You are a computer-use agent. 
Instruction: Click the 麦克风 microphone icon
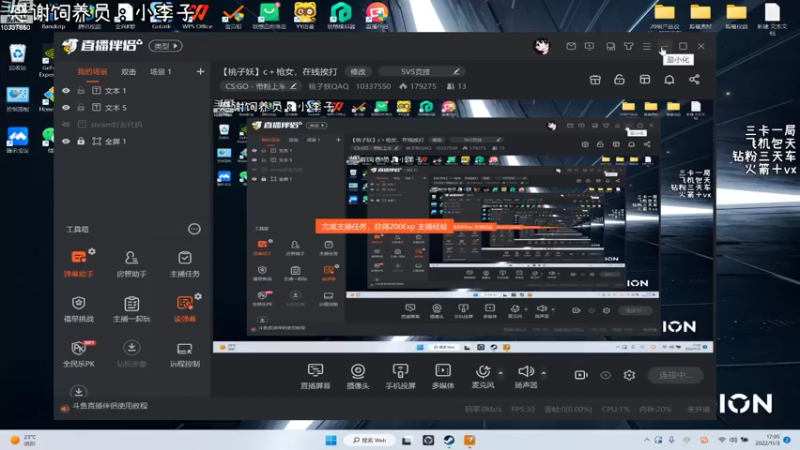pyautogui.click(x=483, y=371)
